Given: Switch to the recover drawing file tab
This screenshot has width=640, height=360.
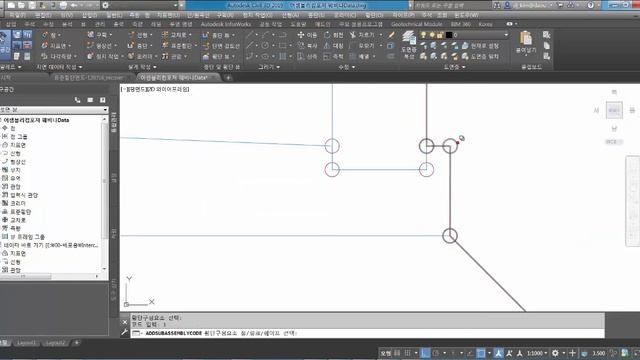Looking at the screenshot, I should (89, 78).
